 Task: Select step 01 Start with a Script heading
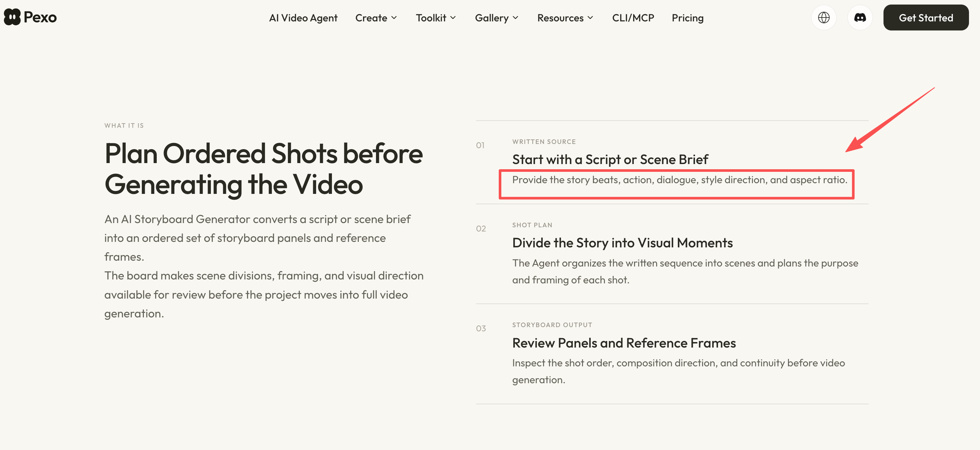click(610, 159)
